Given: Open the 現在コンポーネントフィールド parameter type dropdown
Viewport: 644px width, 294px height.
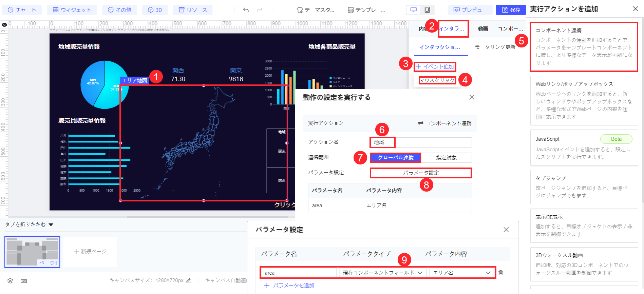Looking at the screenshot, I should 382,273.
